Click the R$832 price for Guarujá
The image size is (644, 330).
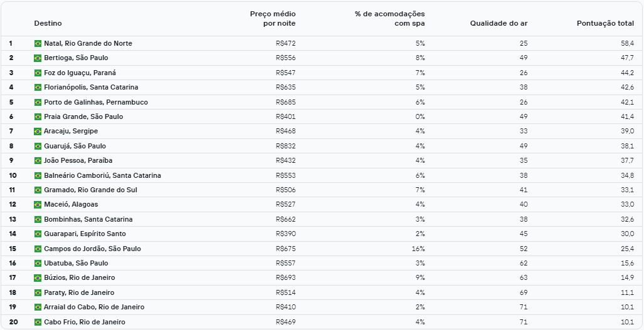(x=285, y=146)
